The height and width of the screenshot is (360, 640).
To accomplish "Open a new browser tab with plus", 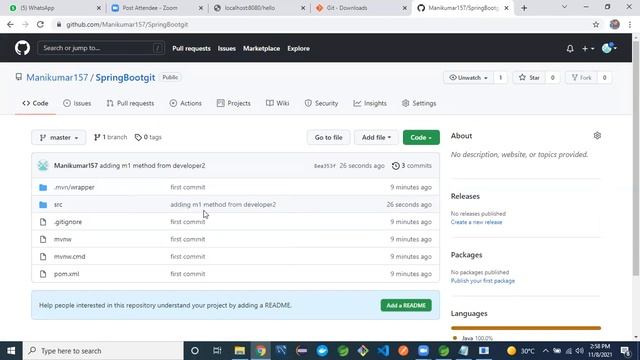I will point(524,8).
